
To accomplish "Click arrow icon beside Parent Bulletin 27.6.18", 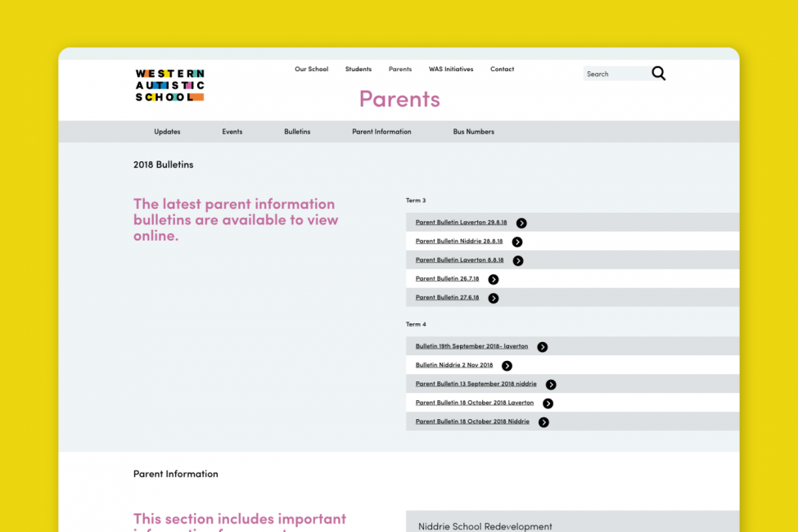I will (x=494, y=298).
